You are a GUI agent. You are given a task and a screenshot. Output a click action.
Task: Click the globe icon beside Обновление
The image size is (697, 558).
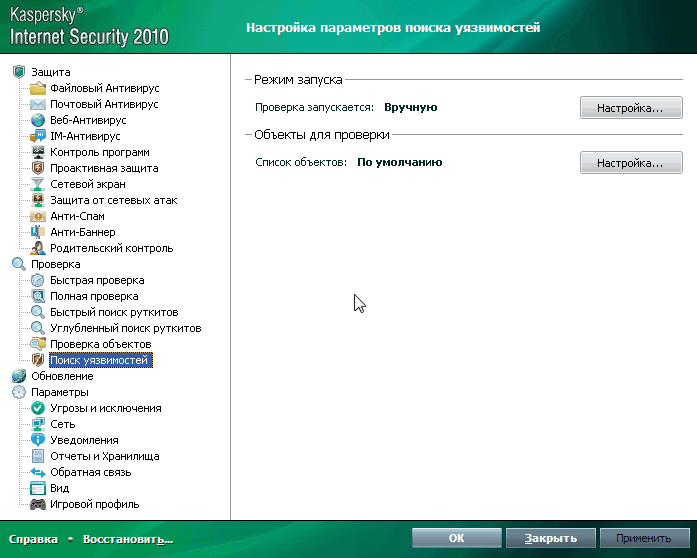click(x=19, y=376)
